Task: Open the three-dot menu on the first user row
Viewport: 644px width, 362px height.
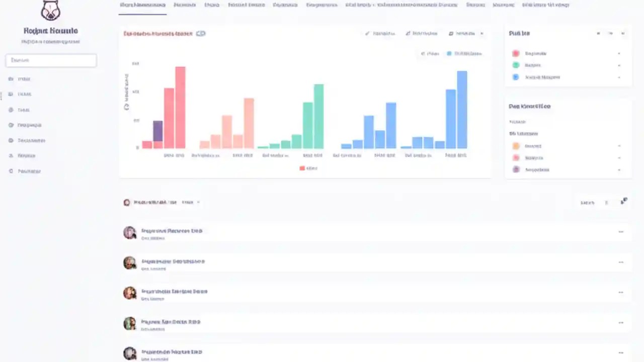Action: point(620,232)
